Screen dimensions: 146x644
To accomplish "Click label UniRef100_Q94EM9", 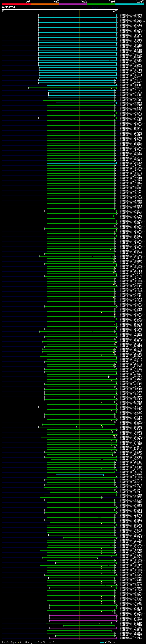I will 131,474.
